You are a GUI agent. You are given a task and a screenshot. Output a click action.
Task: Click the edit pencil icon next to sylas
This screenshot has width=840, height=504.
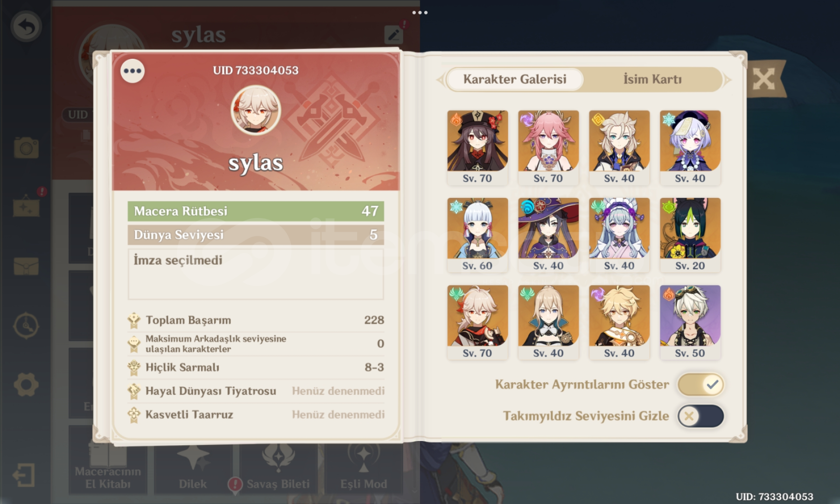point(394,35)
